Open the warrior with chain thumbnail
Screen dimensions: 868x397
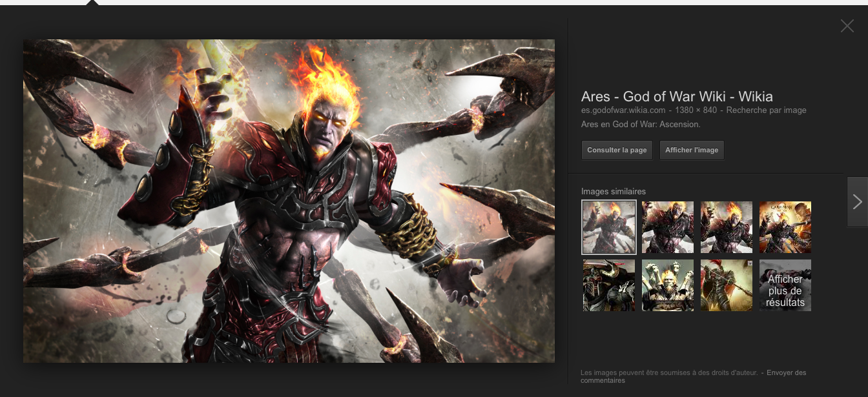(727, 285)
